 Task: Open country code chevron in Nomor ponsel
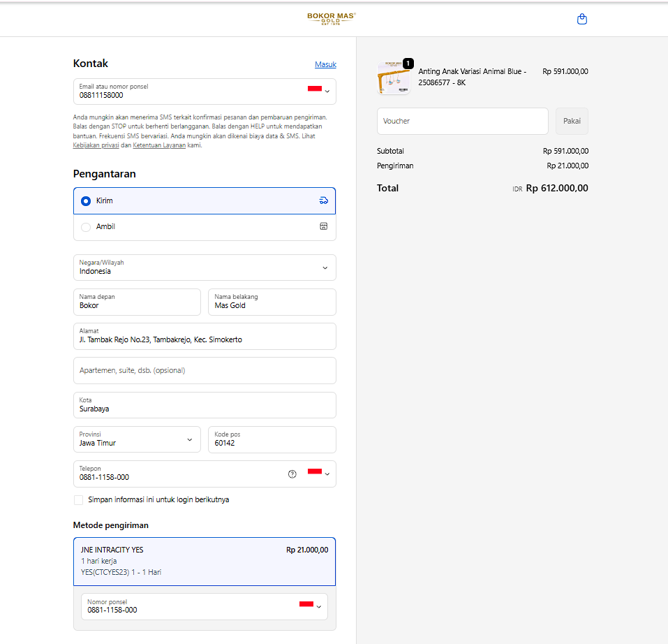[319, 607]
